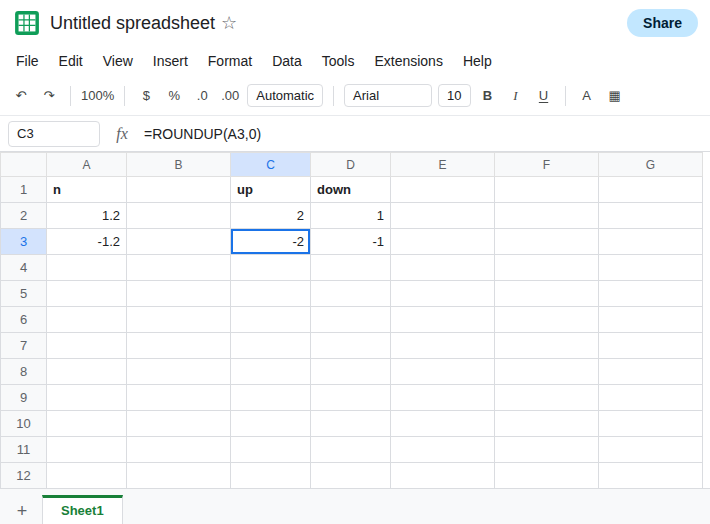Click the green Sheets home icon

pos(27,23)
